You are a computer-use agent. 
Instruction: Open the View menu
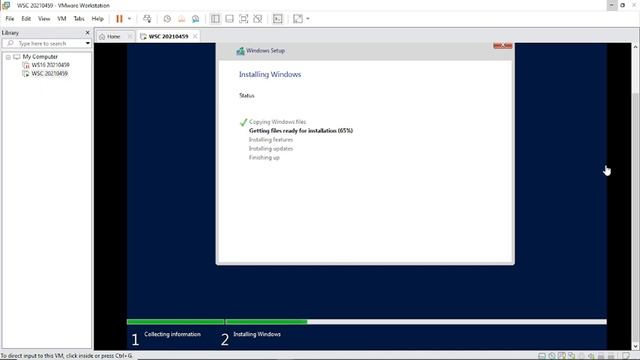44,19
